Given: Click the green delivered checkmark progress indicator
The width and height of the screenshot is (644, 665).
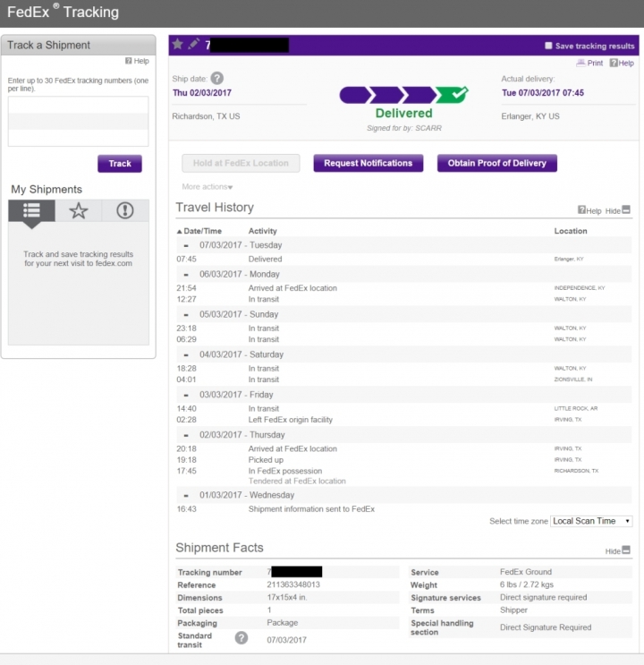Looking at the screenshot, I should (x=452, y=95).
